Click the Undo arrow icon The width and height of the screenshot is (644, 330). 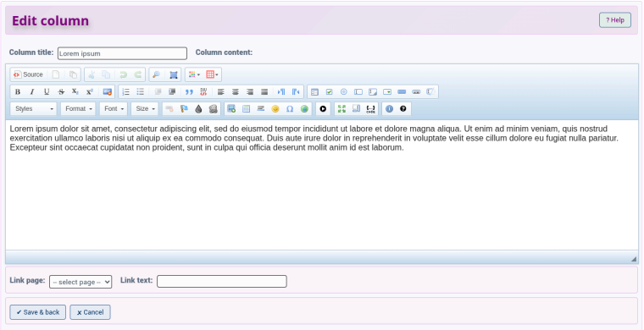coord(123,74)
